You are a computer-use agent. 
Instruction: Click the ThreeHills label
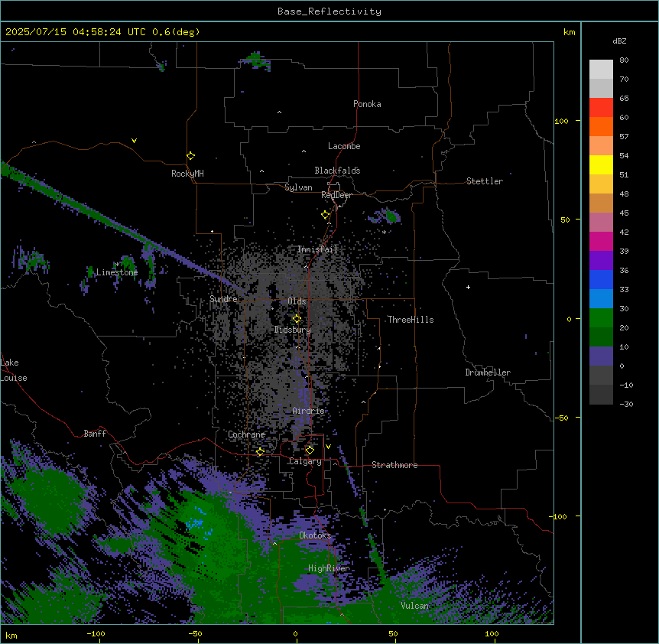[411, 320]
